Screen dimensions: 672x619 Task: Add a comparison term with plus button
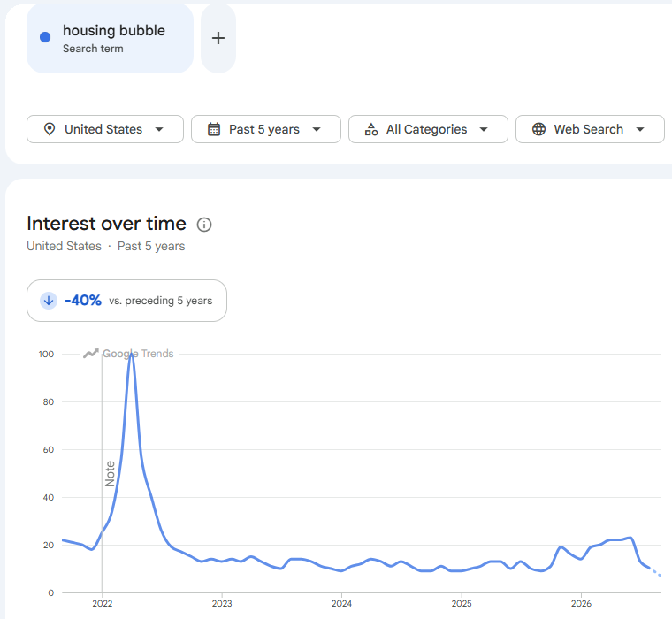[x=218, y=38]
